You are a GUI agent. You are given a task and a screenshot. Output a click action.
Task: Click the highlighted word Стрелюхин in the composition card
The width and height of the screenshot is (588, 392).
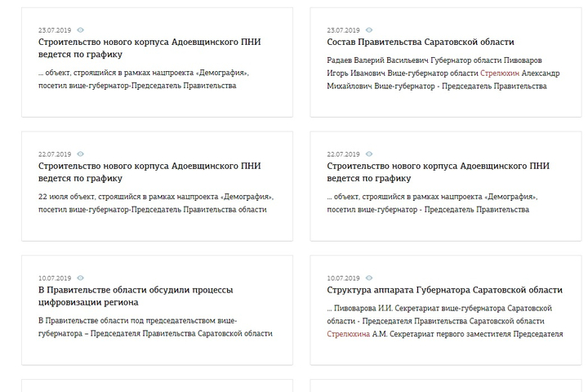coord(500,73)
